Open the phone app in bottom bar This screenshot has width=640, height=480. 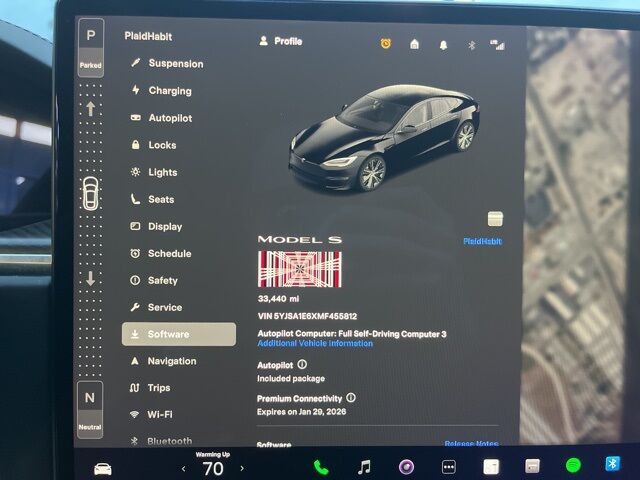(x=321, y=467)
